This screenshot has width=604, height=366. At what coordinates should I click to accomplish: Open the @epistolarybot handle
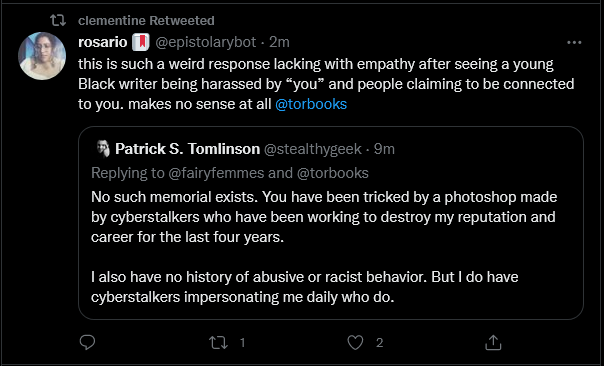coord(206,42)
